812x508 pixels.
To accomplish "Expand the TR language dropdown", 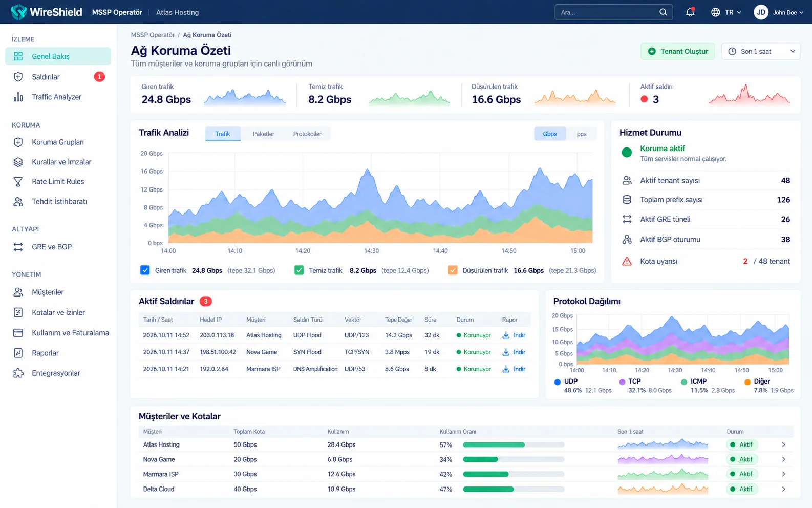I will (726, 12).
